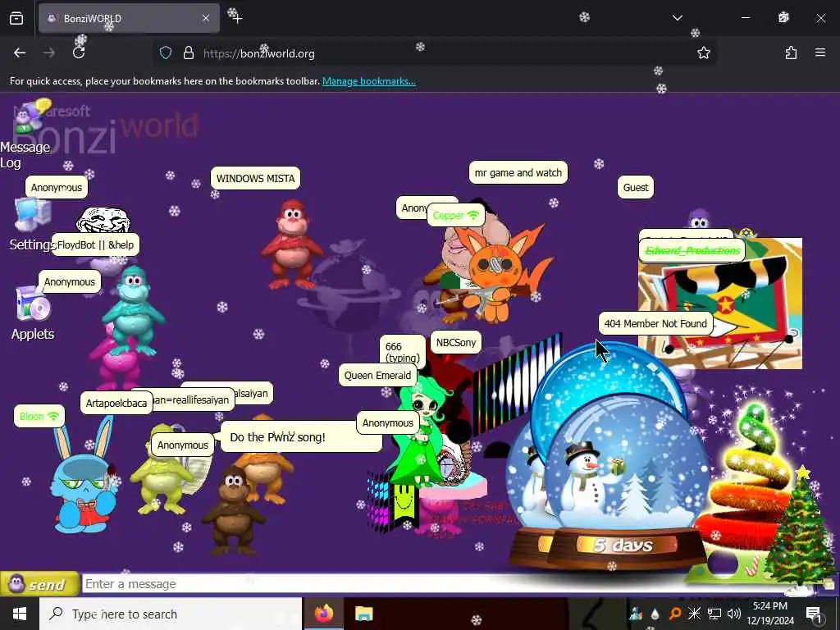Open the volume control tray icon
Screen dimensions: 840x630
point(734,614)
